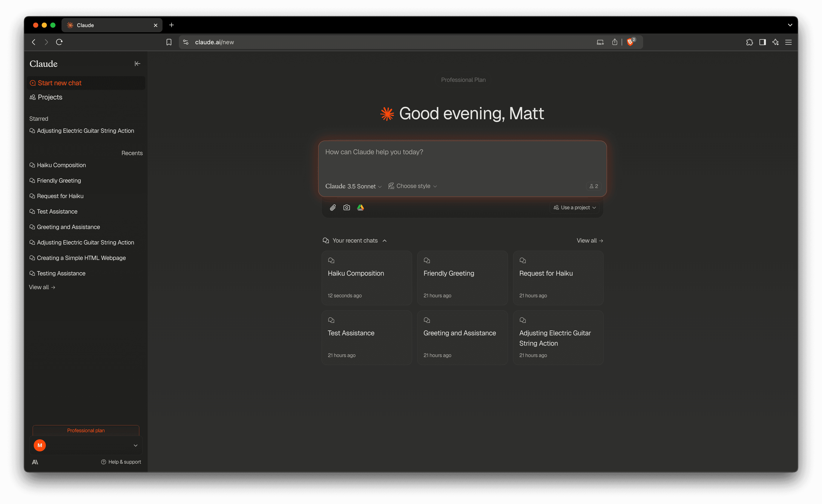Screen dimensions: 822x504
Task: Open the Adjusting Electric Guitar String Action card
Action: click(558, 338)
